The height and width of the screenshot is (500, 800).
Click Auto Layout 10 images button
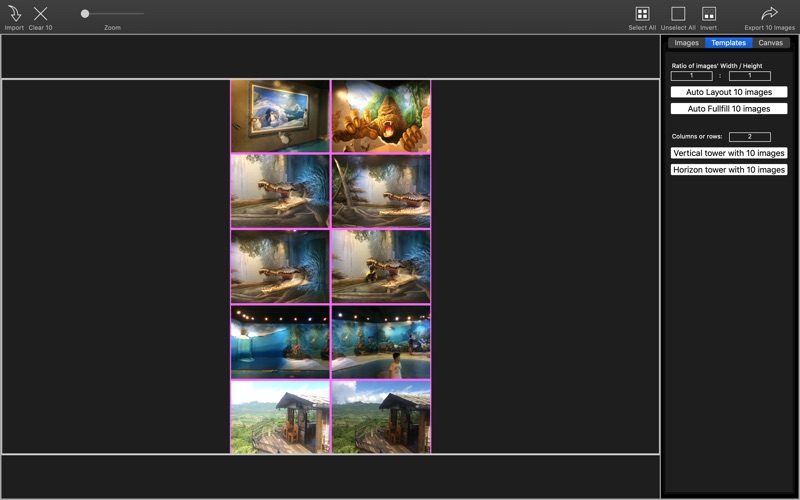pyautogui.click(x=729, y=92)
